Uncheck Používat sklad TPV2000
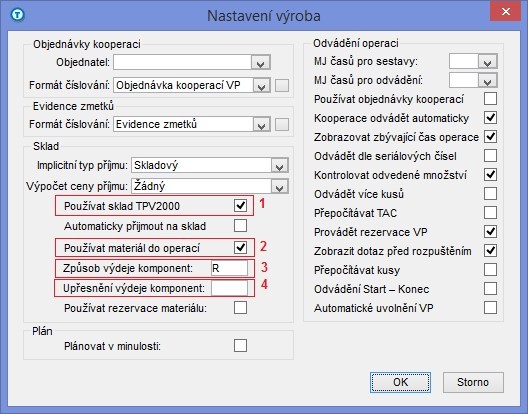Image resolution: width=528 pixels, height=414 pixels. [240, 205]
